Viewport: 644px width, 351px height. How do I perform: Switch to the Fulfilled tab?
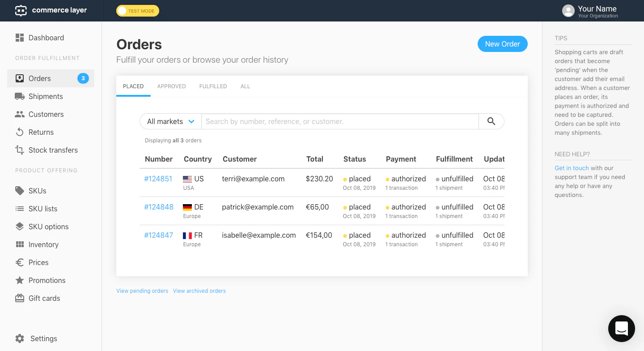[213, 86]
